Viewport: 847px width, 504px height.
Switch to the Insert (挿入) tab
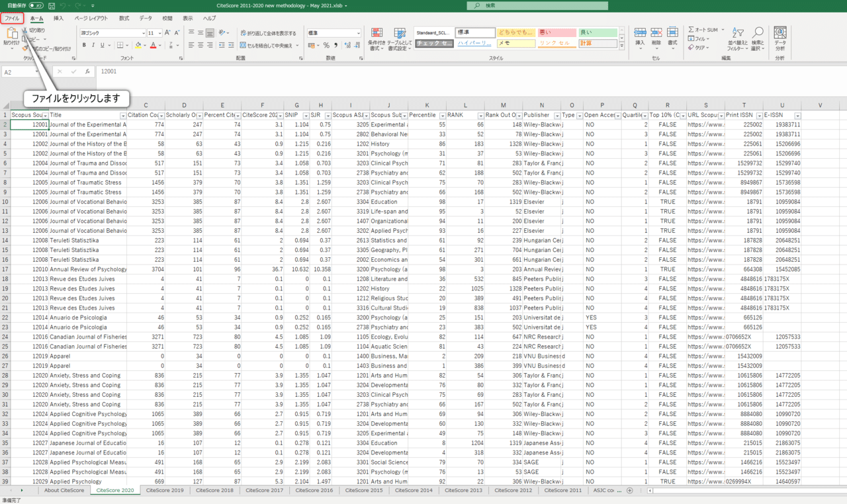pos(58,19)
